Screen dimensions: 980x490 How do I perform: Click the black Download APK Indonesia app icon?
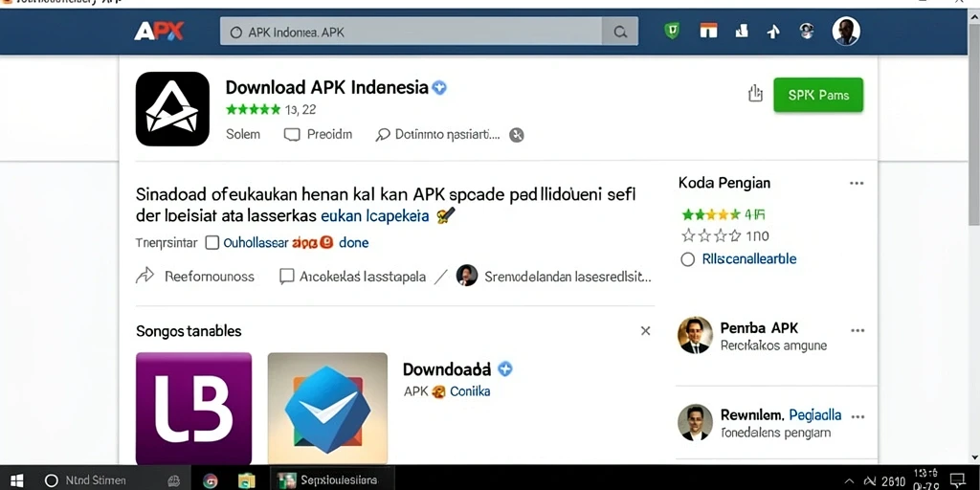click(172, 109)
